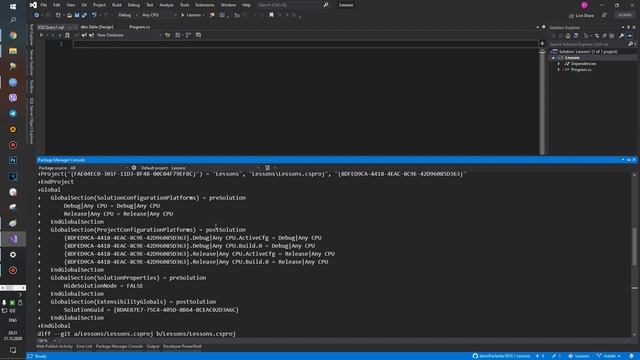Open the Error List tab
The image size is (640, 360).
pos(84,347)
